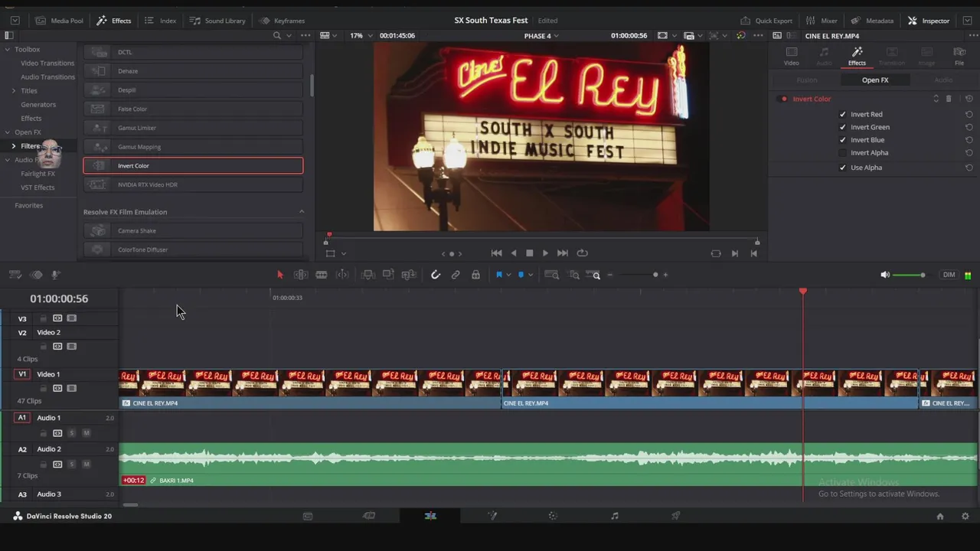
Task: Open the Fairlight page music-note icon
Action: [x=614, y=516]
